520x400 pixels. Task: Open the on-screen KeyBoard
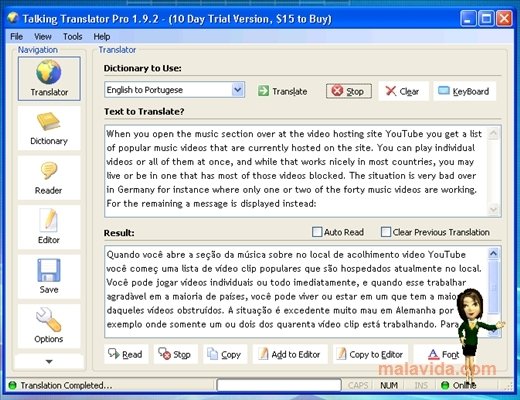[x=464, y=91]
